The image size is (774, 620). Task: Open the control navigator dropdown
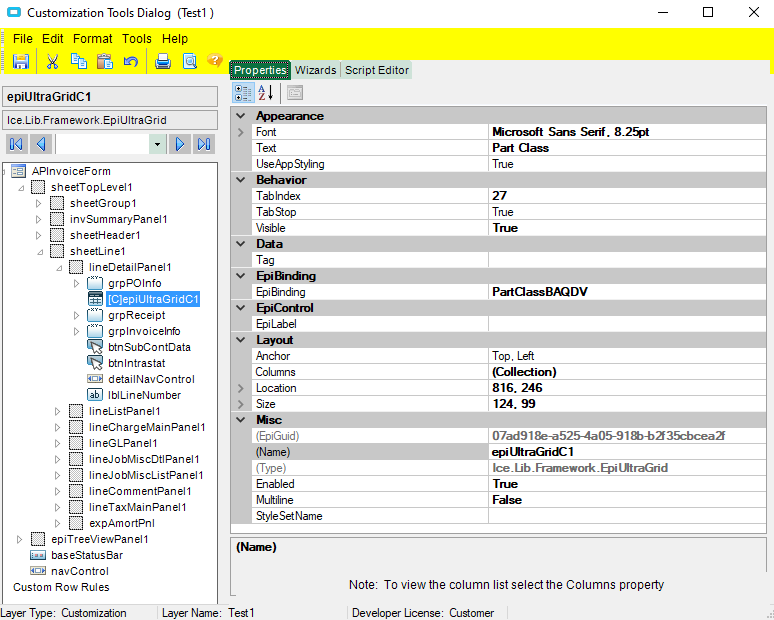click(157, 144)
